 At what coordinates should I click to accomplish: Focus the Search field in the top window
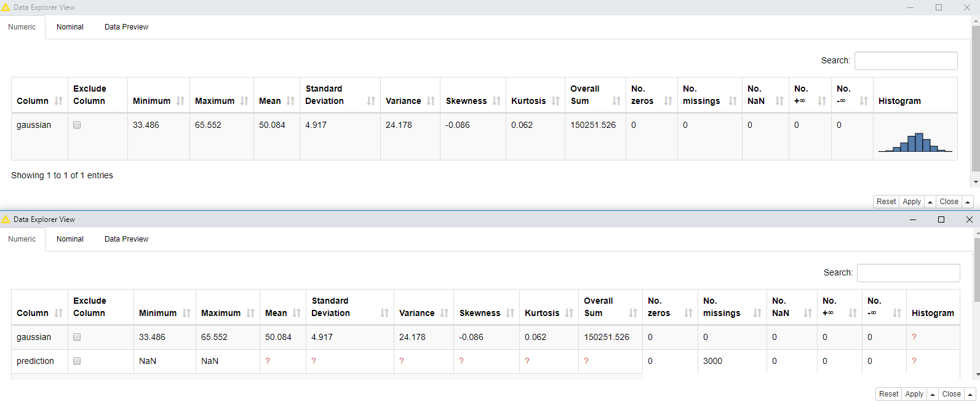tap(906, 61)
